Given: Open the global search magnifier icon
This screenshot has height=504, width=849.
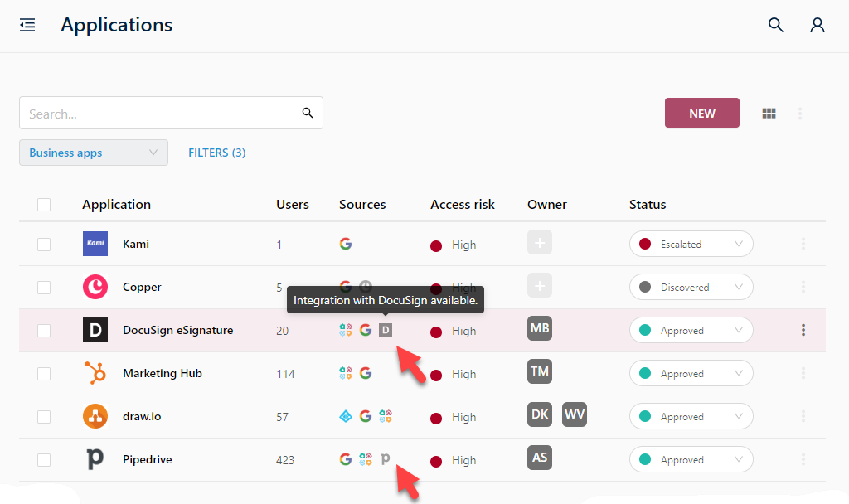Looking at the screenshot, I should pos(776,25).
